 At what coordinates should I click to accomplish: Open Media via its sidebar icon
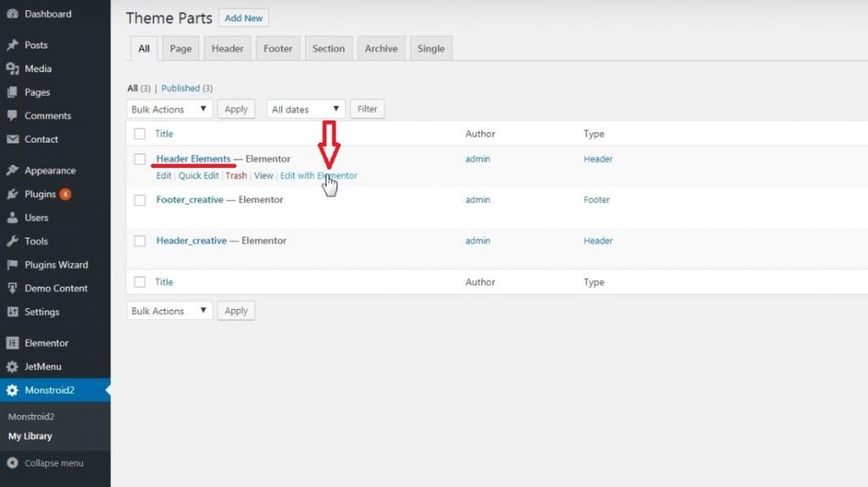[x=12, y=69]
